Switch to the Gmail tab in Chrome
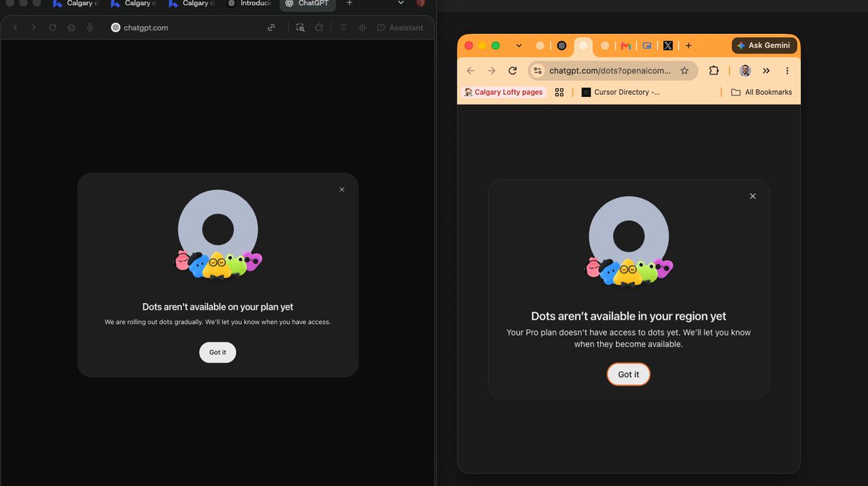Image resolution: width=868 pixels, height=486 pixels. point(626,46)
